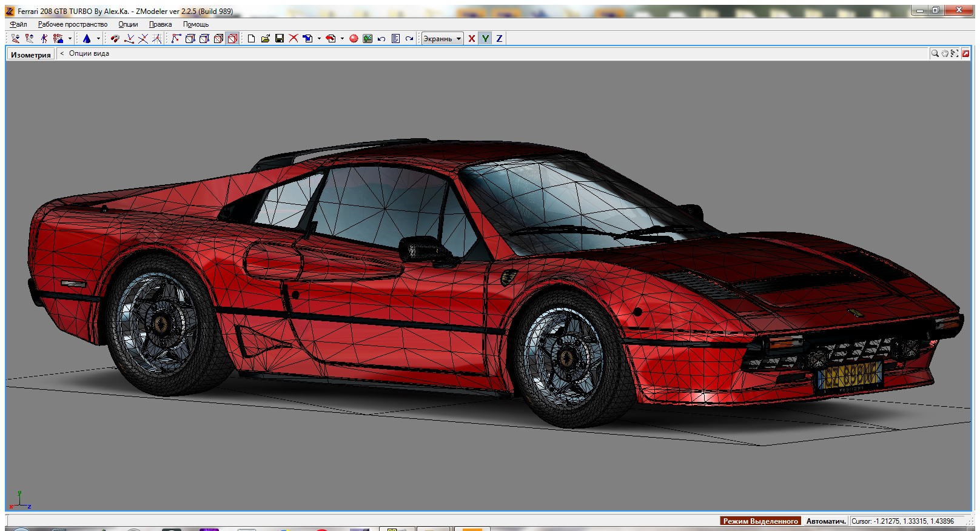This screenshot has width=980, height=531.
Task: Select the hand pan viewport tool
Action: coord(945,53)
